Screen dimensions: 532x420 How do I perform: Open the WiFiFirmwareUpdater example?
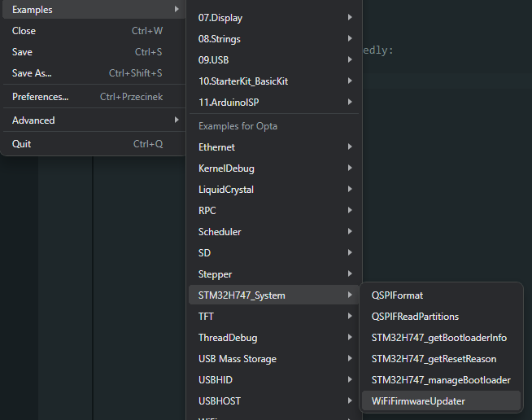tap(441, 401)
